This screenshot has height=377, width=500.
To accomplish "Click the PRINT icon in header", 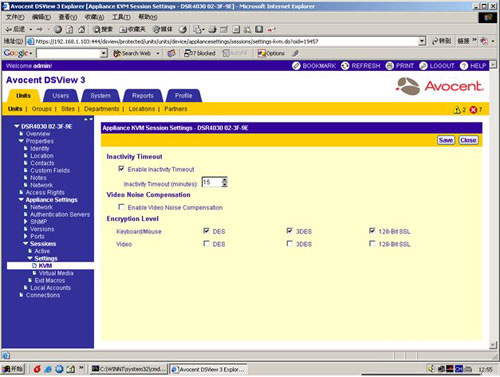I will point(389,66).
